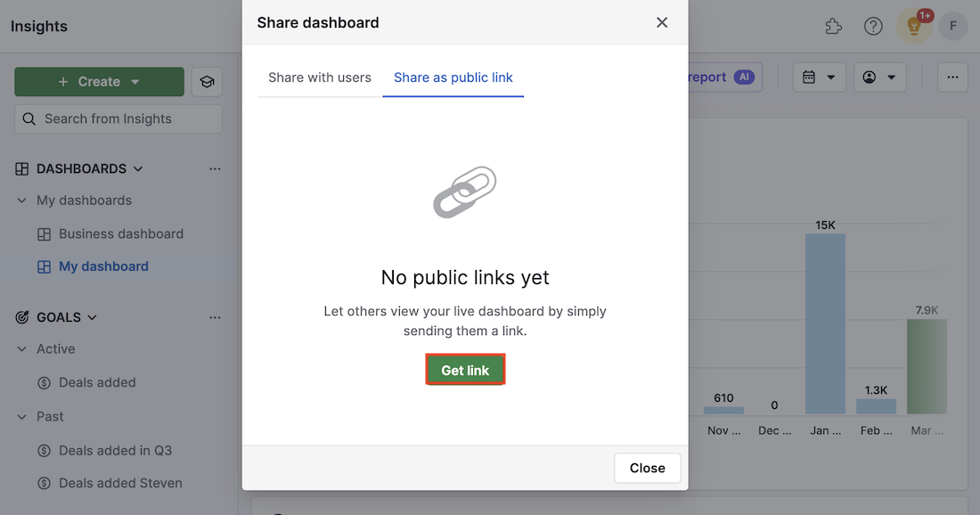Click the learning icon beside Create
Screen dimensions: 980x515
pos(207,81)
